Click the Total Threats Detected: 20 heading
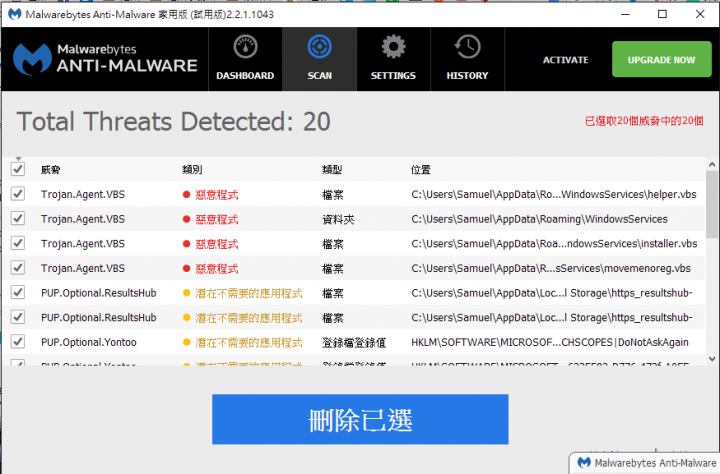This screenshot has width=720, height=474. (x=174, y=122)
